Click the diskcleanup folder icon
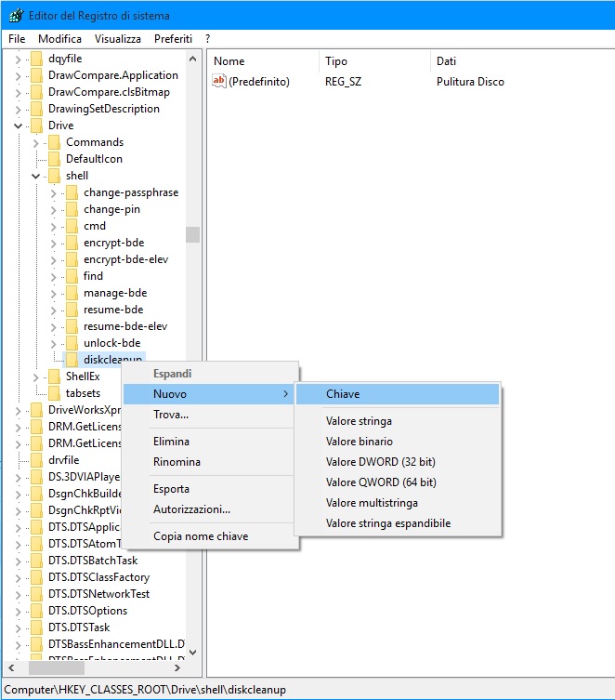The image size is (615, 700). (72, 359)
